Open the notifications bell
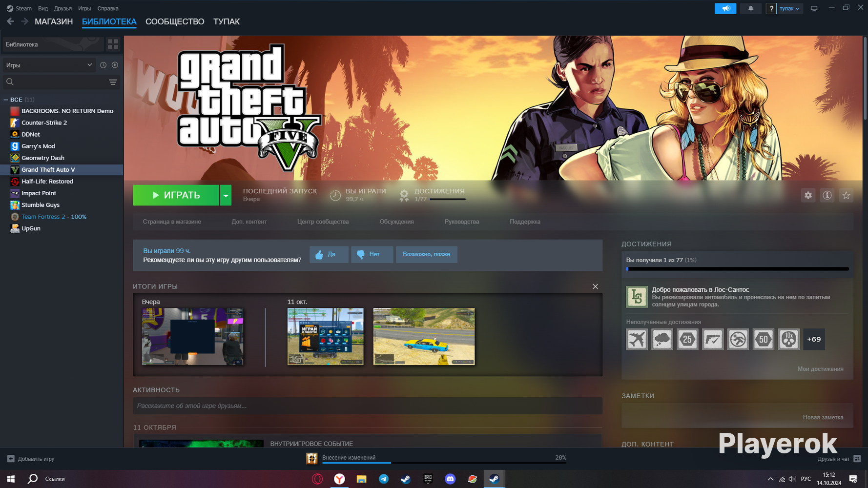 click(x=751, y=8)
